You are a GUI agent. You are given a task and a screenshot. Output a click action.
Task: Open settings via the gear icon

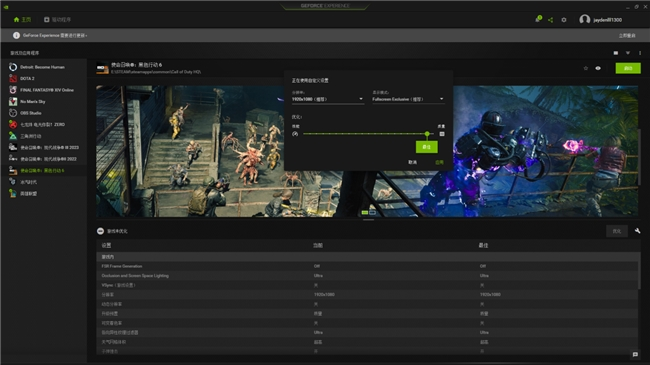pos(564,20)
